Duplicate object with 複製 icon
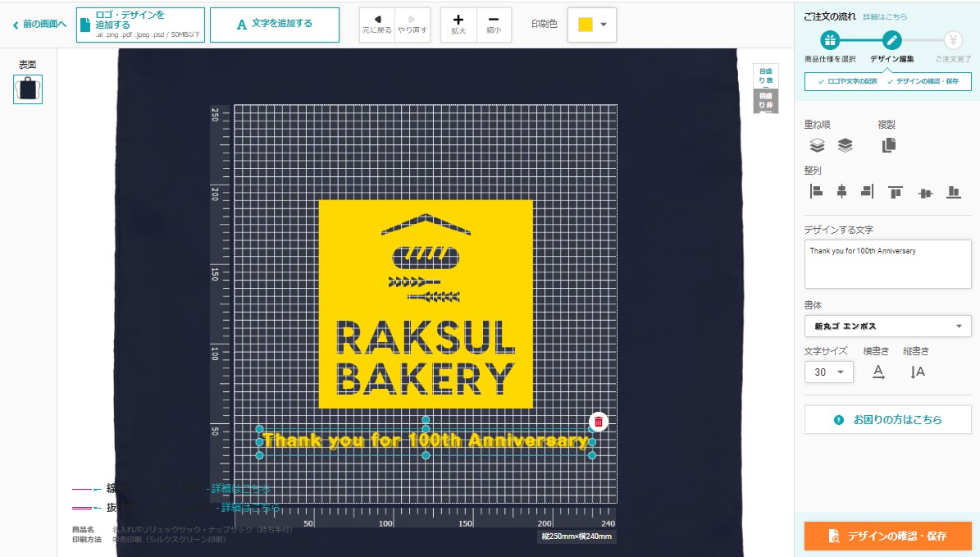 click(889, 145)
